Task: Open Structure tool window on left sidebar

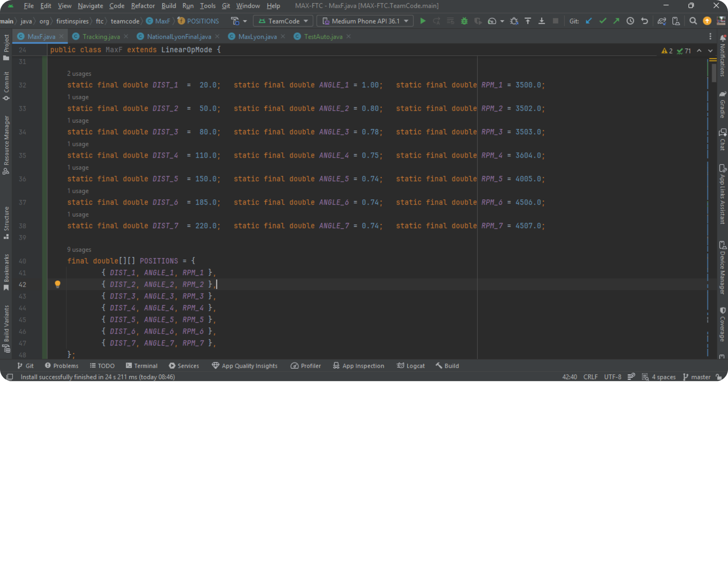Action: pyautogui.click(x=6, y=223)
